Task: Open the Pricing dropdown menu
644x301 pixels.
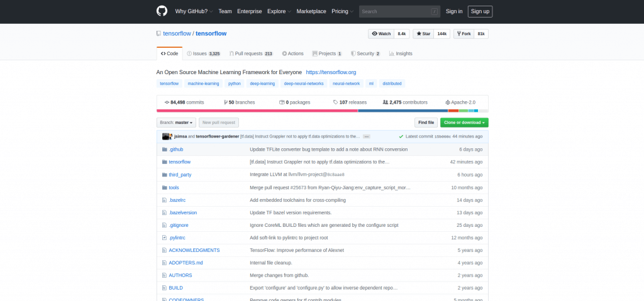Action: point(342,11)
